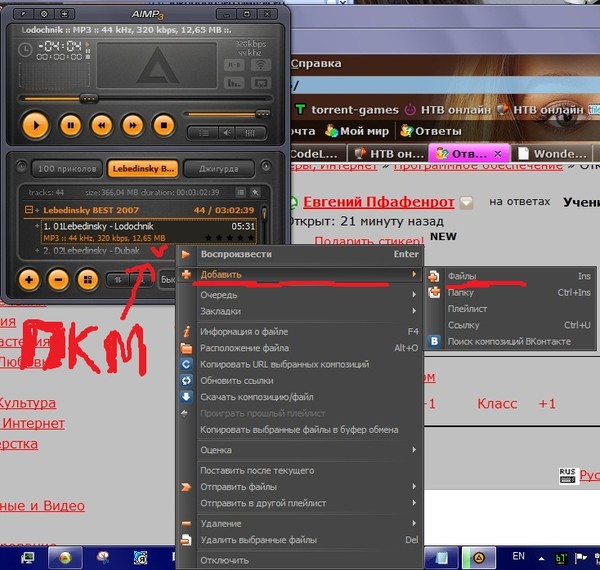Expand the Отправить файлы submenu
Viewport: 600px width, 570px height.
coord(300,487)
